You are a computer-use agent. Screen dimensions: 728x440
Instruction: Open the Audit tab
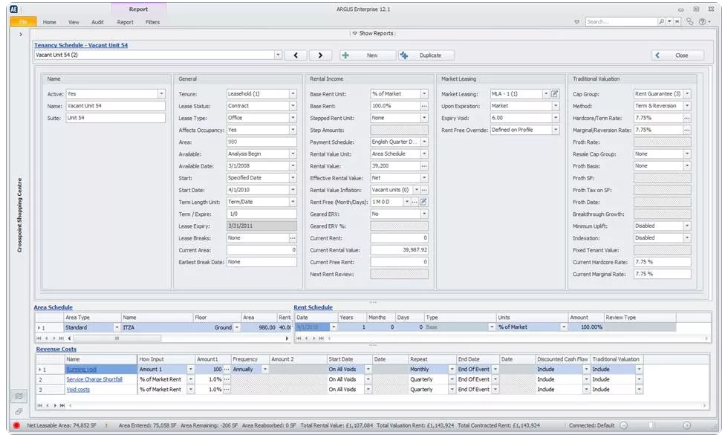98,22
